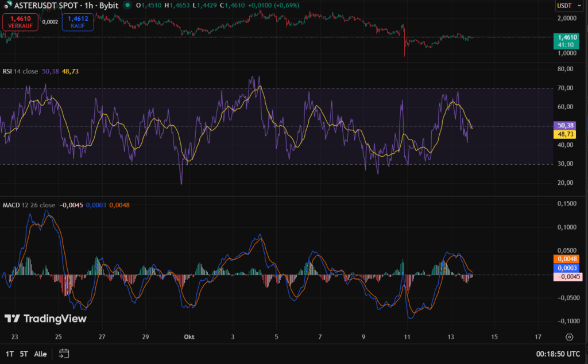Open time axis settings gear icon
588x364 pixels.
pos(569,337)
